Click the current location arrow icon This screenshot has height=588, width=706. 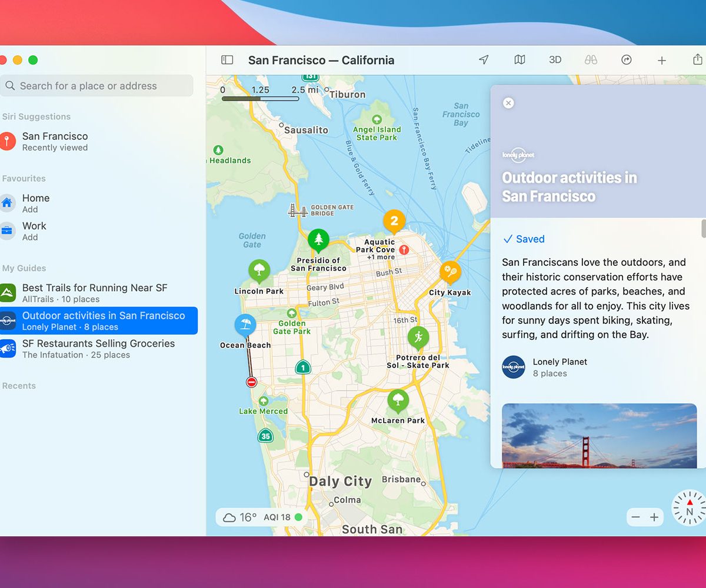484,60
